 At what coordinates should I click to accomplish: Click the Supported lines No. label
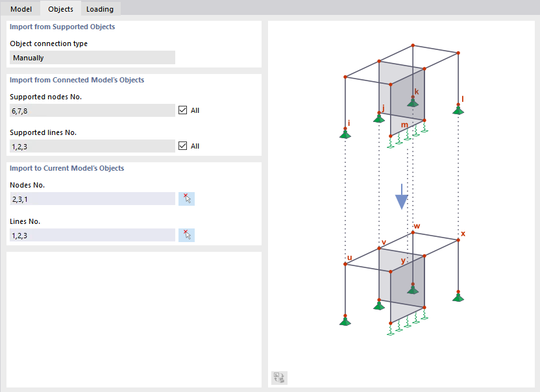(43, 132)
